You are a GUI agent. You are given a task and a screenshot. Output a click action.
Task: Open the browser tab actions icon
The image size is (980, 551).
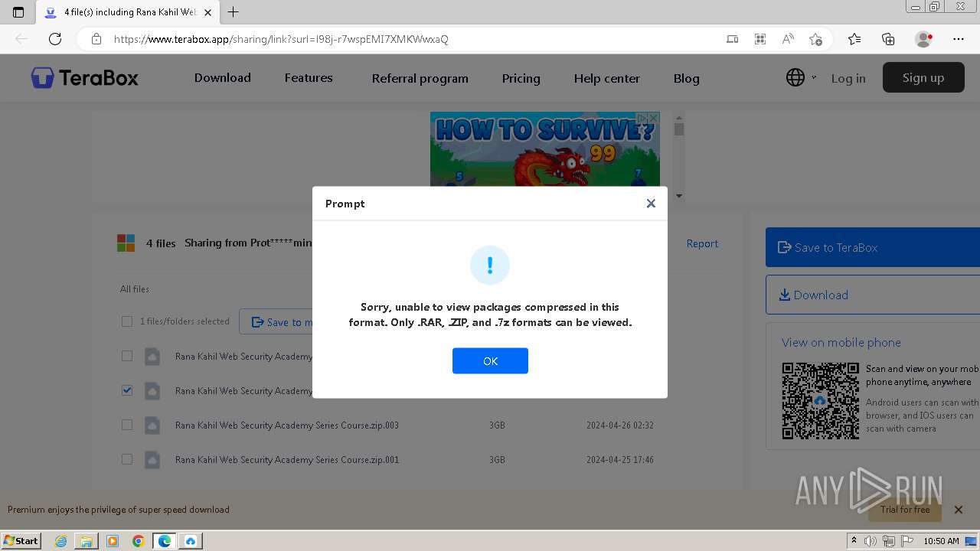coord(18,12)
